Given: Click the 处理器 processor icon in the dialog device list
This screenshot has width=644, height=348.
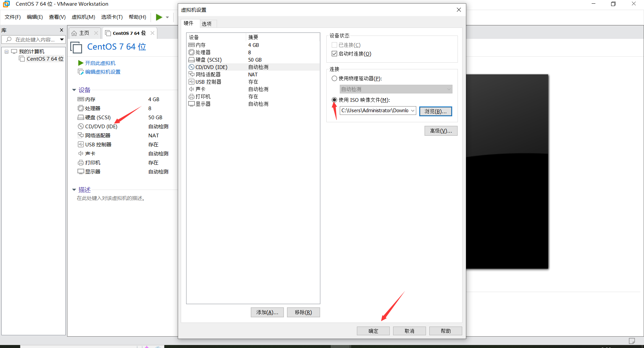Looking at the screenshot, I should tap(192, 52).
